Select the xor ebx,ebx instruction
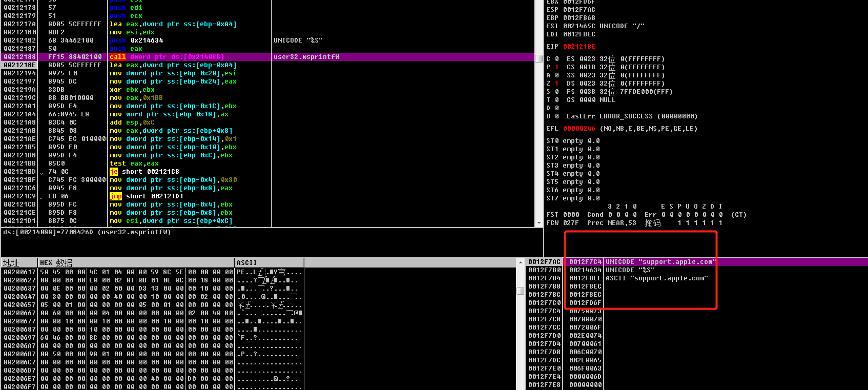This screenshot has width=868, height=390. click(132, 90)
